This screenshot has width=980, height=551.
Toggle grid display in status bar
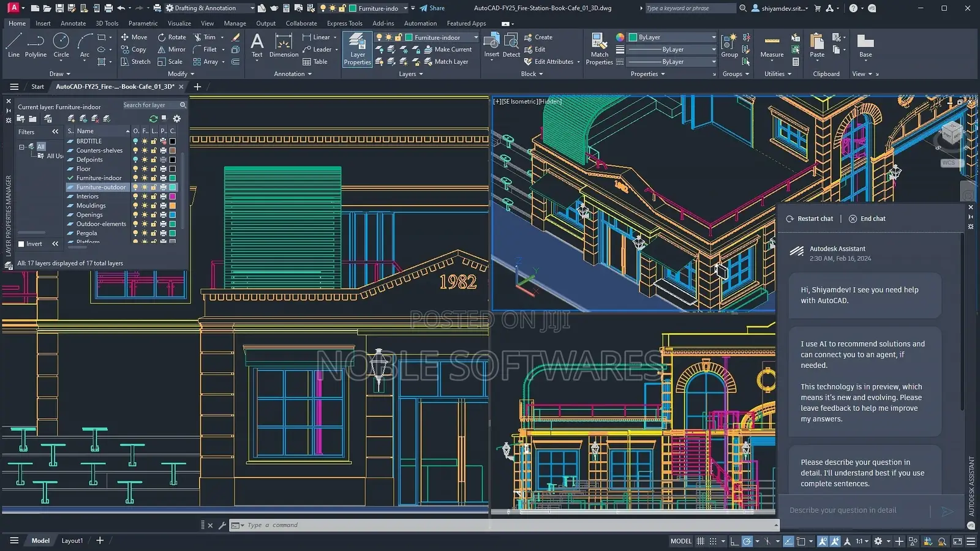coord(700,541)
